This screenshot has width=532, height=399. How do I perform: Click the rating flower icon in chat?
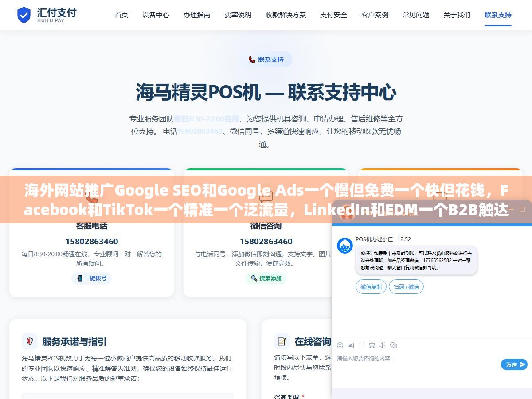click(x=372, y=345)
